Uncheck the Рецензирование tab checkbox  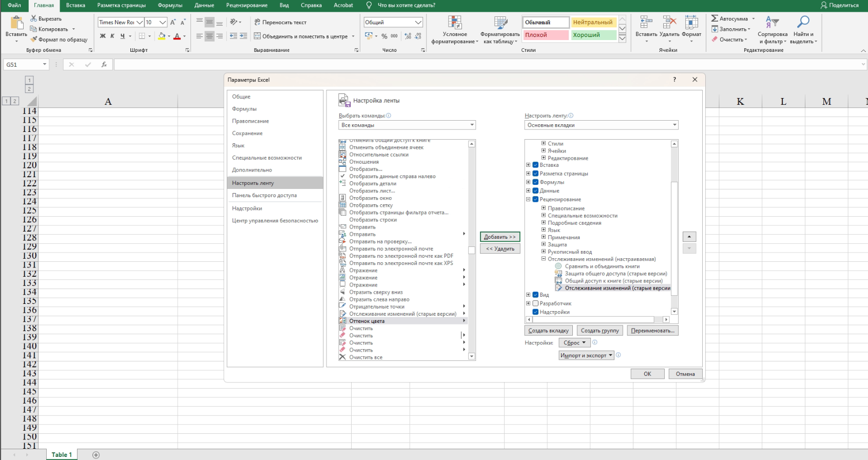[x=535, y=199]
